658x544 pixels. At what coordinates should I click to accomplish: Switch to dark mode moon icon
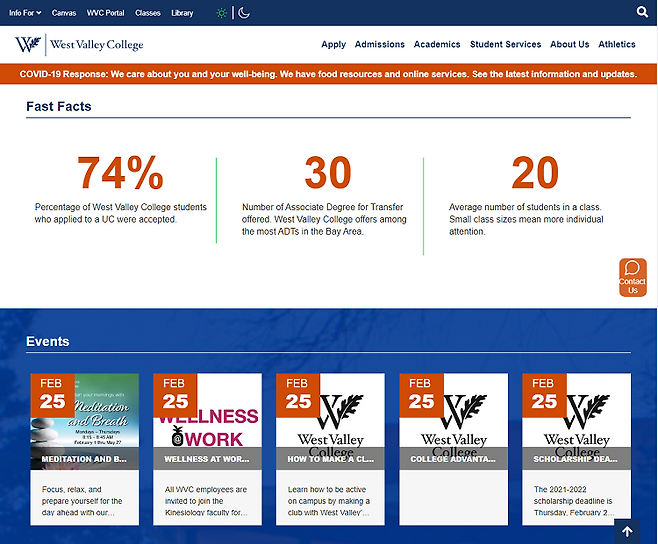point(244,13)
